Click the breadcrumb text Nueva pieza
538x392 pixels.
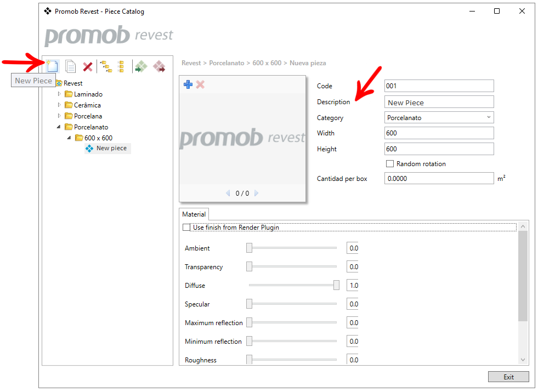pyautogui.click(x=308, y=63)
